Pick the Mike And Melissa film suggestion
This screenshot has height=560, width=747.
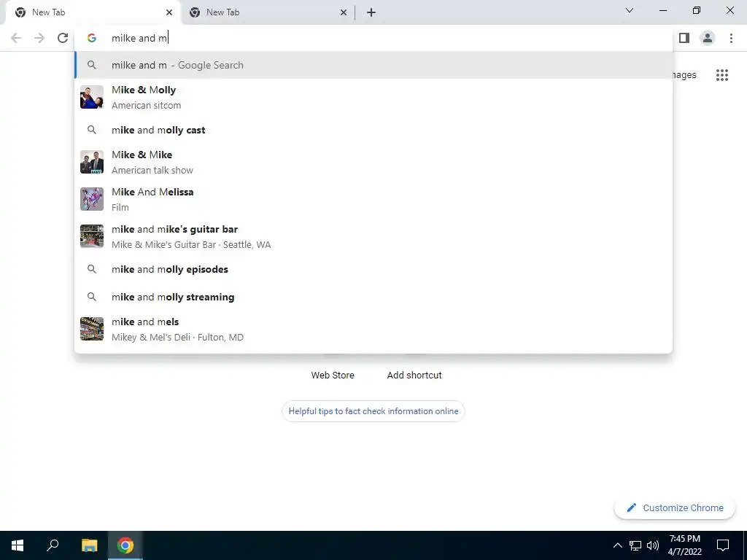[373, 199]
